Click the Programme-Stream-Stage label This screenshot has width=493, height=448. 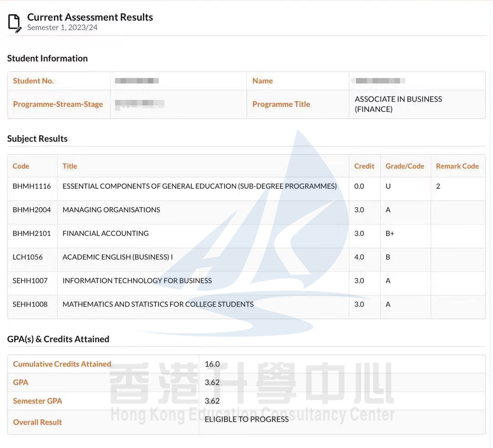[58, 104]
